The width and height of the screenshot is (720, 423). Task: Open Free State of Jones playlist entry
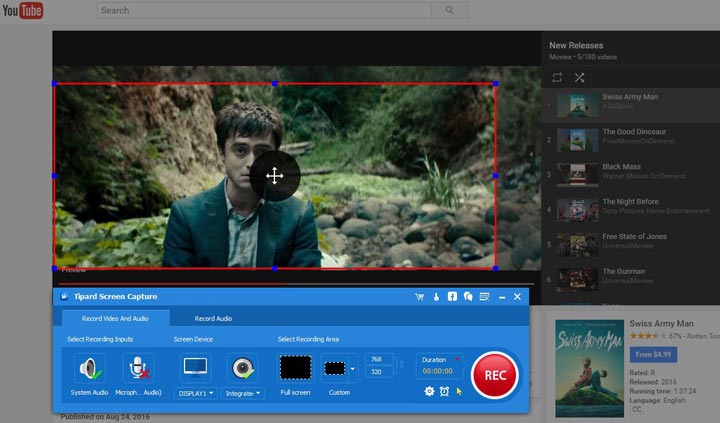(630, 245)
